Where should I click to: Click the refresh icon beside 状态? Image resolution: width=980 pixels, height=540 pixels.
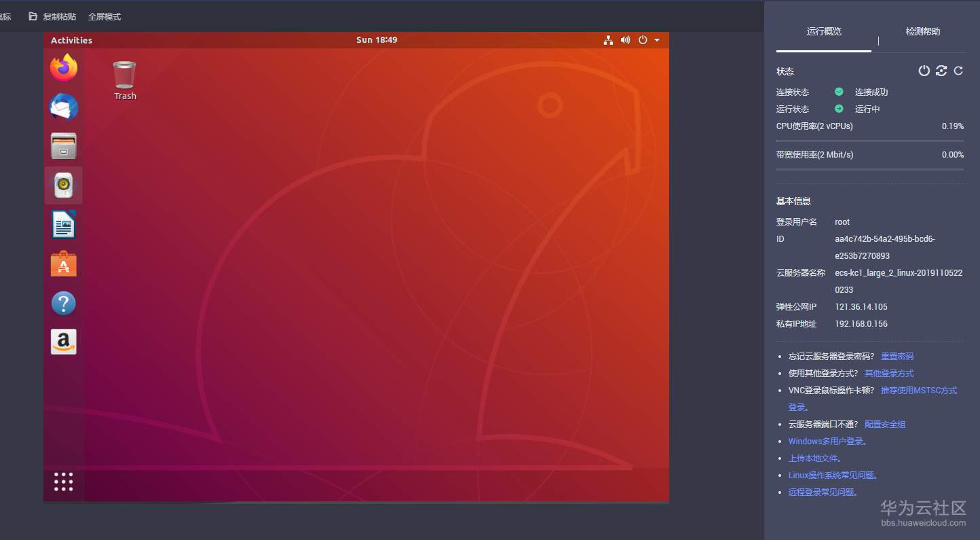(958, 71)
